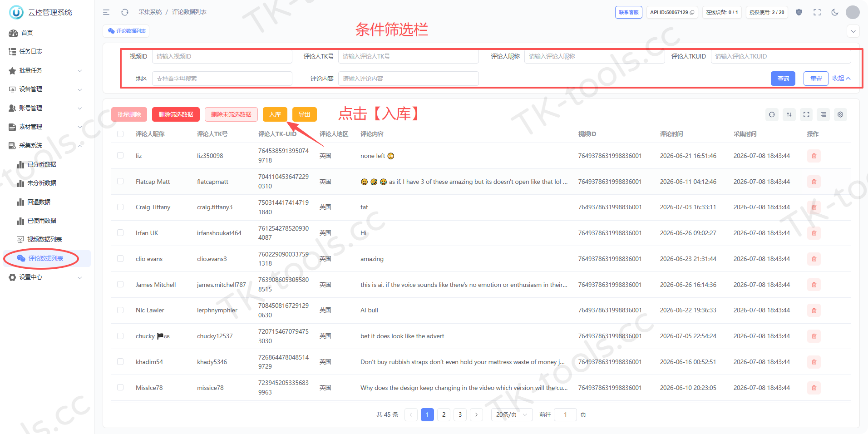
Task: Check the box for the Irfan UK row
Action: [x=120, y=232]
